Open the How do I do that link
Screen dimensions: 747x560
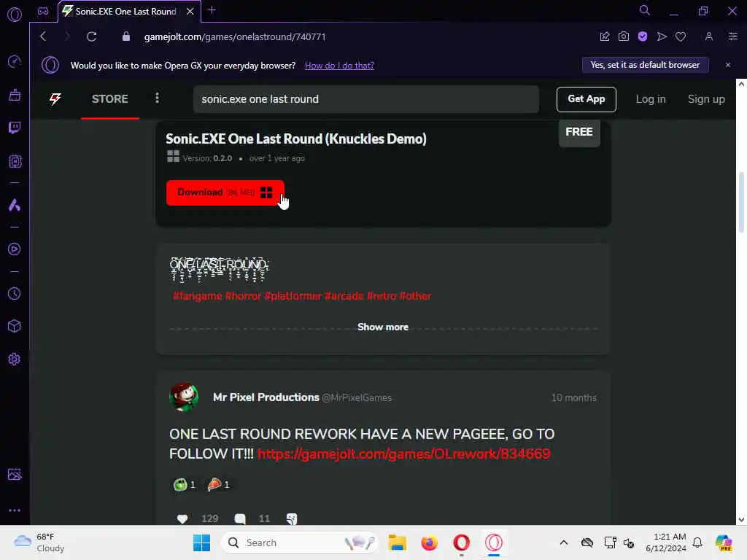pos(339,65)
